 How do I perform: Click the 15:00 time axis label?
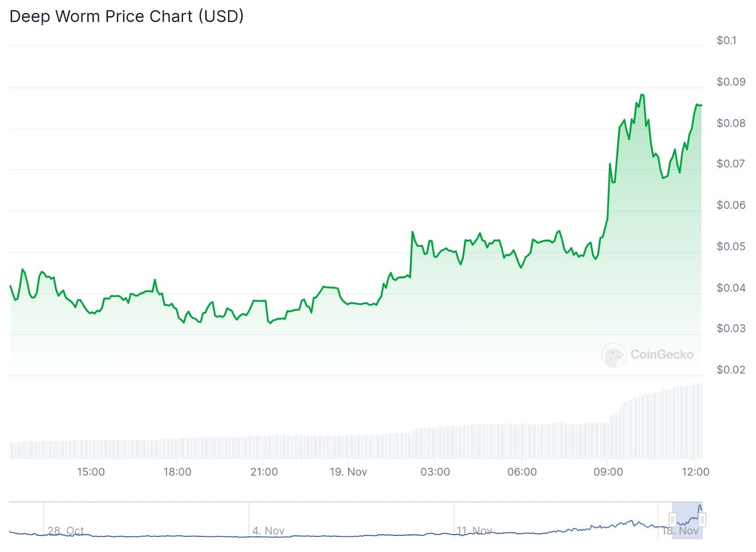[91, 472]
